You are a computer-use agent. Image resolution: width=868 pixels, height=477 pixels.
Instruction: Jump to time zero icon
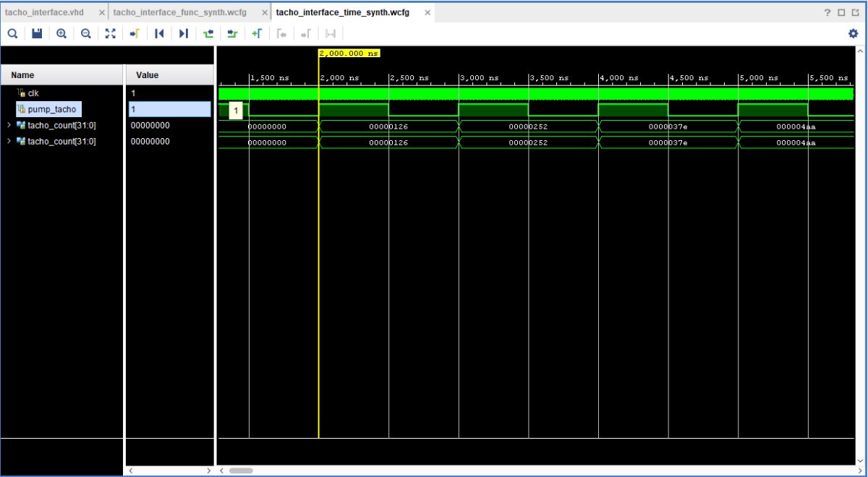click(x=159, y=33)
